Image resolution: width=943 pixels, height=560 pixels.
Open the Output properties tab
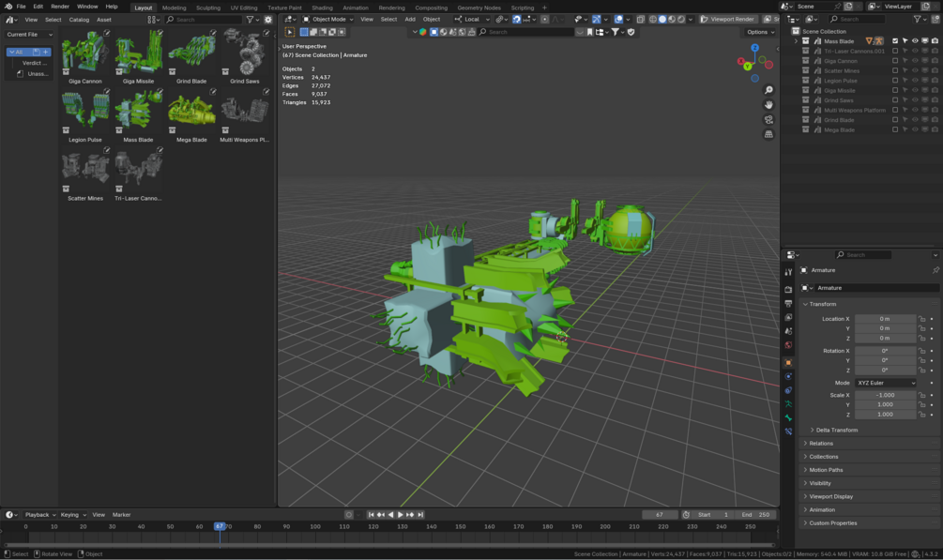pyautogui.click(x=788, y=303)
